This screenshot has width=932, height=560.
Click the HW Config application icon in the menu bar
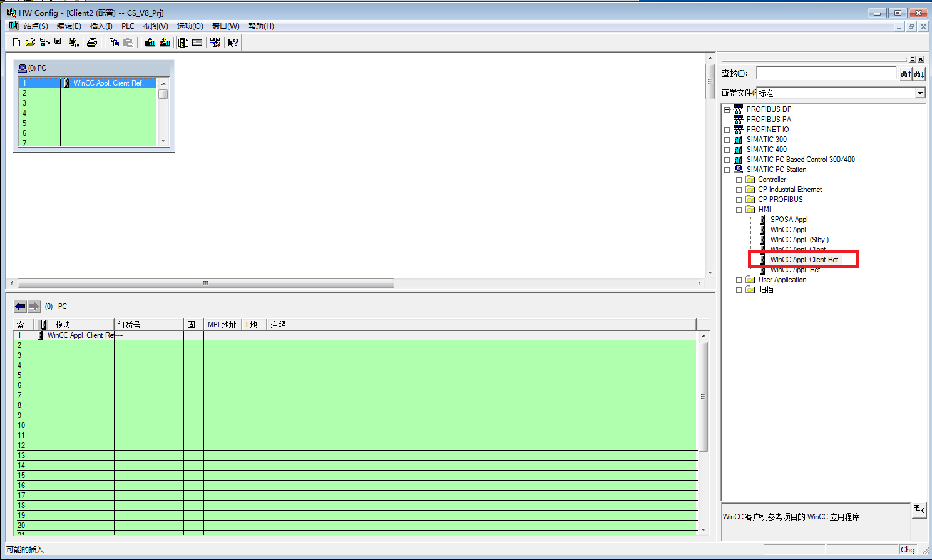pyautogui.click(x=14, y=26)
